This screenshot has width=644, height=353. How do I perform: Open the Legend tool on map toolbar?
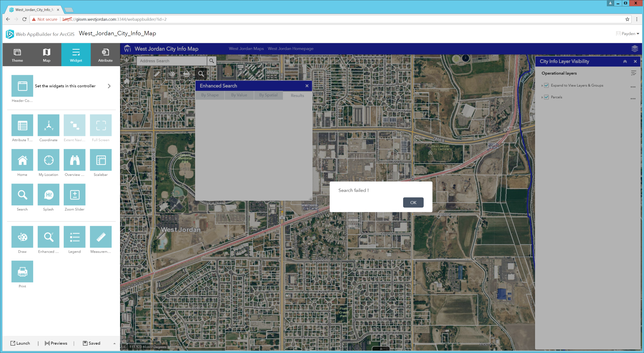coord(142,73)
